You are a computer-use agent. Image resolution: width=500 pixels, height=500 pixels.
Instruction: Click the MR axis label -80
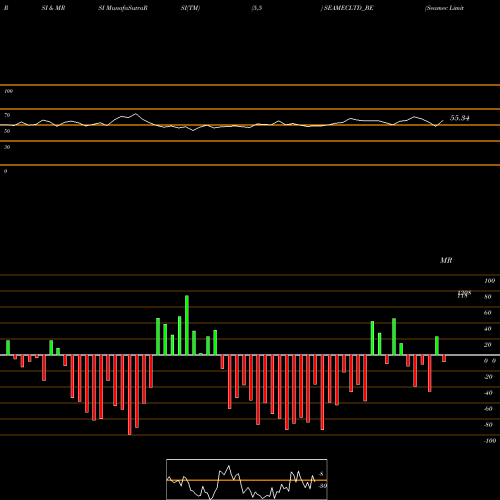click(488, 425)
